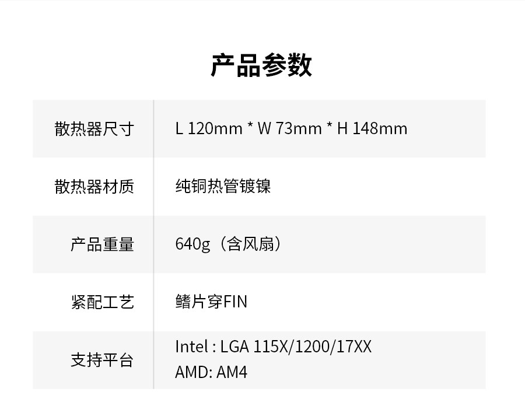Click the 640g weight figure
The width and height of the screenshot is (525, 420).
click(x=192, y=244)
